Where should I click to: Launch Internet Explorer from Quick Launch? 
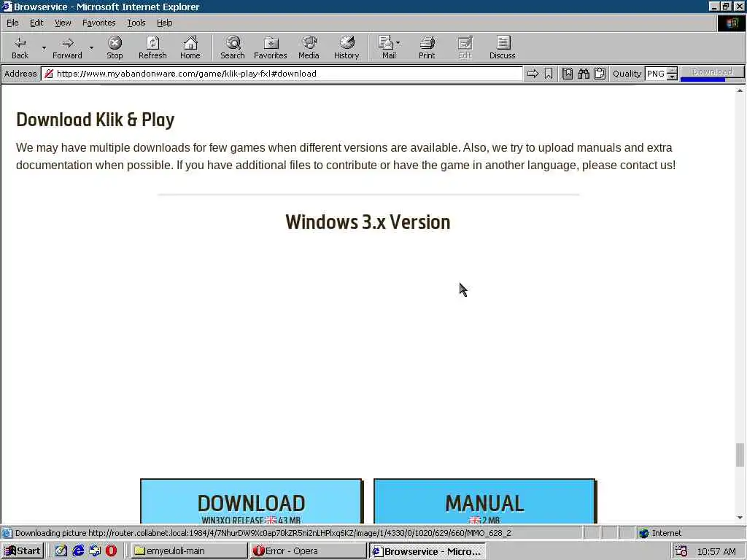78,551
